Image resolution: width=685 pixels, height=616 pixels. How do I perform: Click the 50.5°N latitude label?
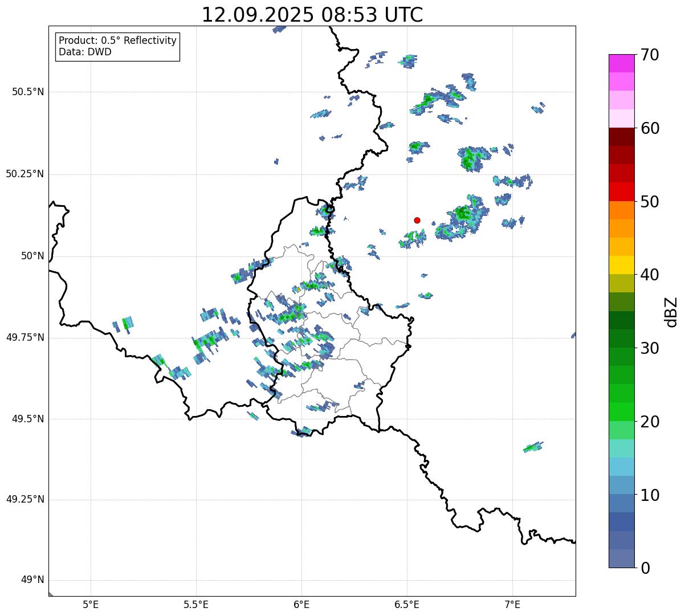pyautogui.click(x=28, y=92)
